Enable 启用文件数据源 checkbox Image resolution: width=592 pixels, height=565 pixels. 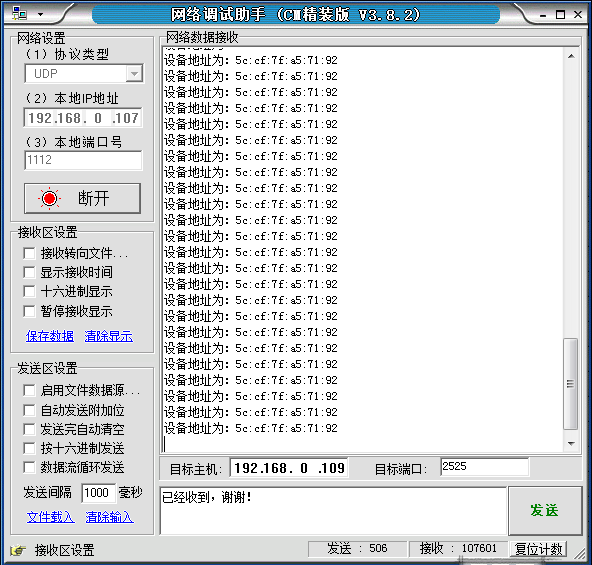point(29,391)
